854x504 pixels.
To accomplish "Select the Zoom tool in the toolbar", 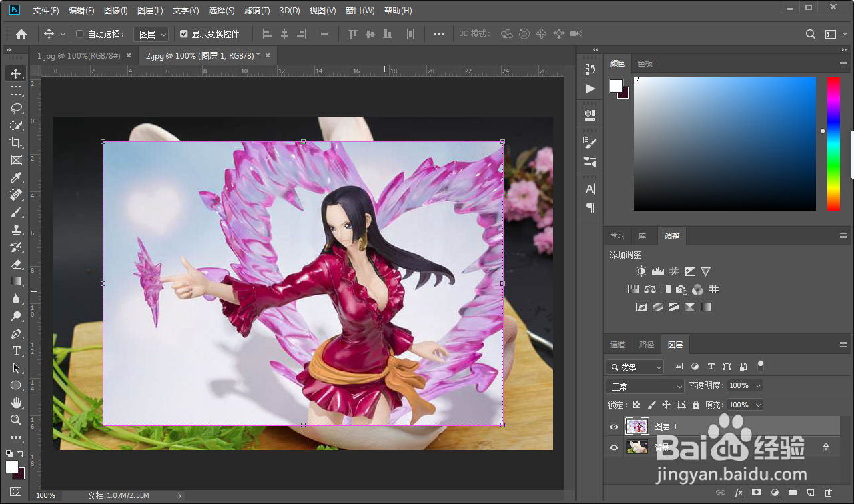I will click(16, 420).
